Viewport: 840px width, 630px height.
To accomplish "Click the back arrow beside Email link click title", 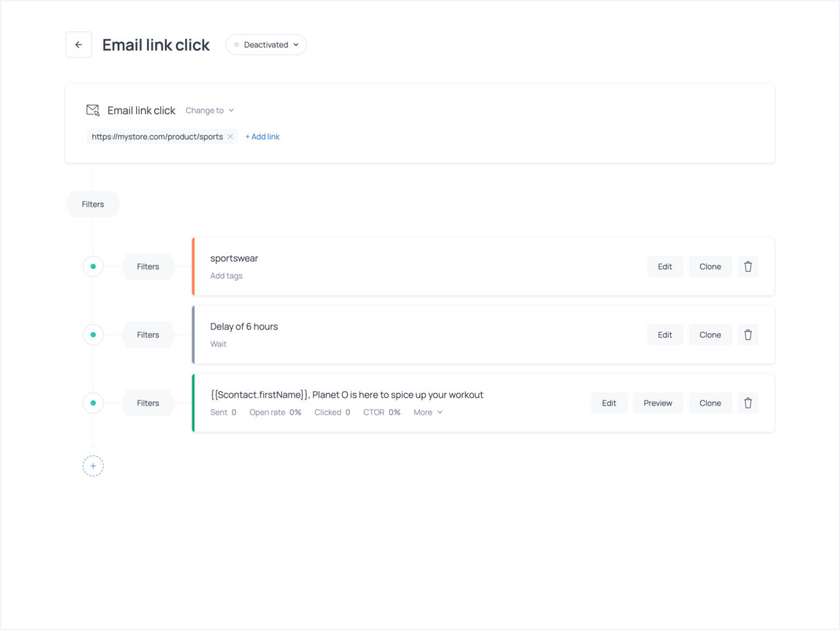I will pyautogui.click(x=78, y=44).
